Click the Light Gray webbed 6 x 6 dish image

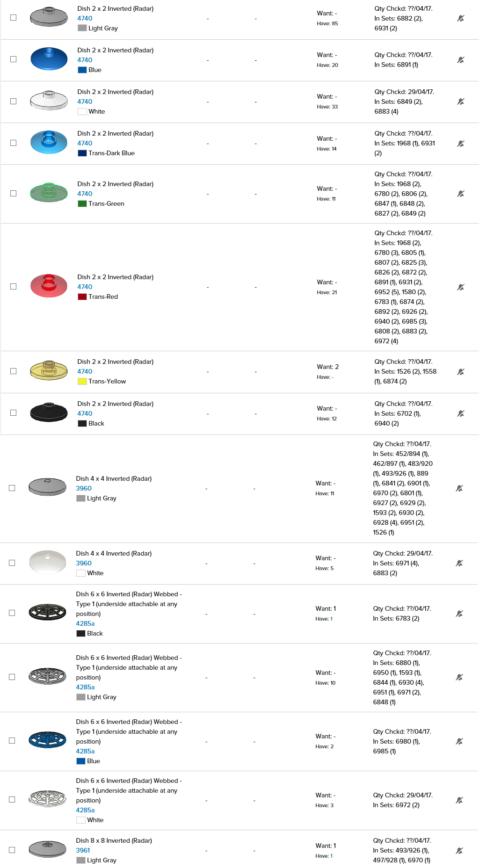[x=47, y=676]
